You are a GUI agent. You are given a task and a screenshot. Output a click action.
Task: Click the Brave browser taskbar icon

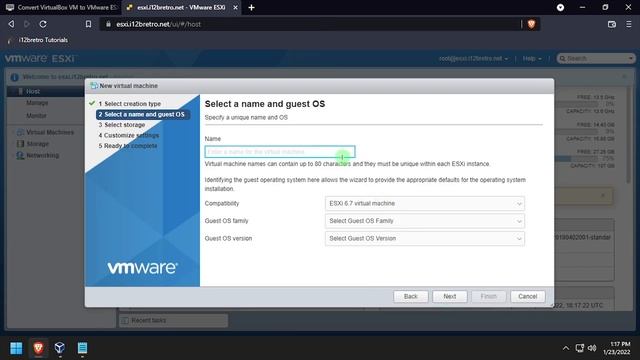[x=38, y=348]
